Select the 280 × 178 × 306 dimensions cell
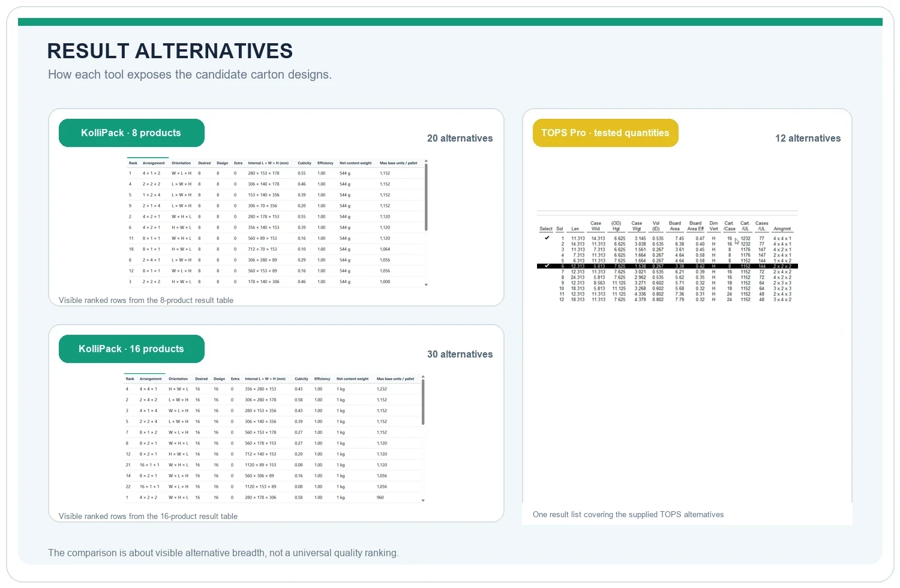This screenshot has width=900, height=588. pos(260,497)
